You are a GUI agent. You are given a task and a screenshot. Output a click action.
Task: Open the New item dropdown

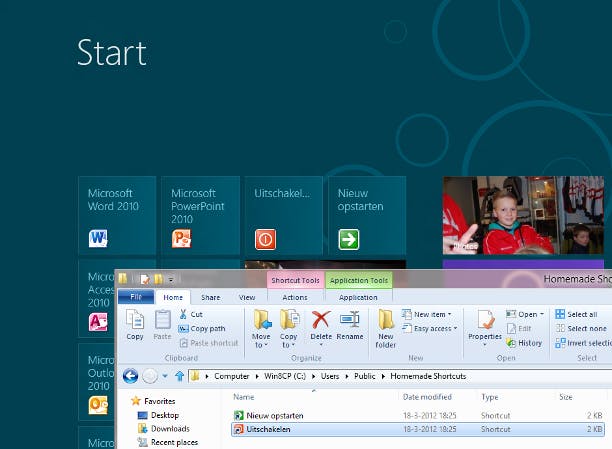(x=427, y=314)
